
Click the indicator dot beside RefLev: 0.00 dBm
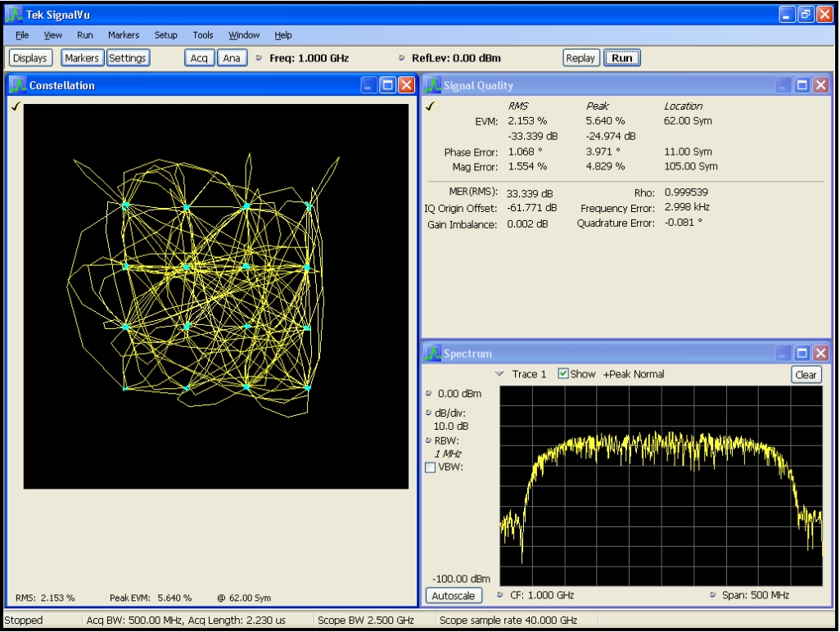[401, 58]
